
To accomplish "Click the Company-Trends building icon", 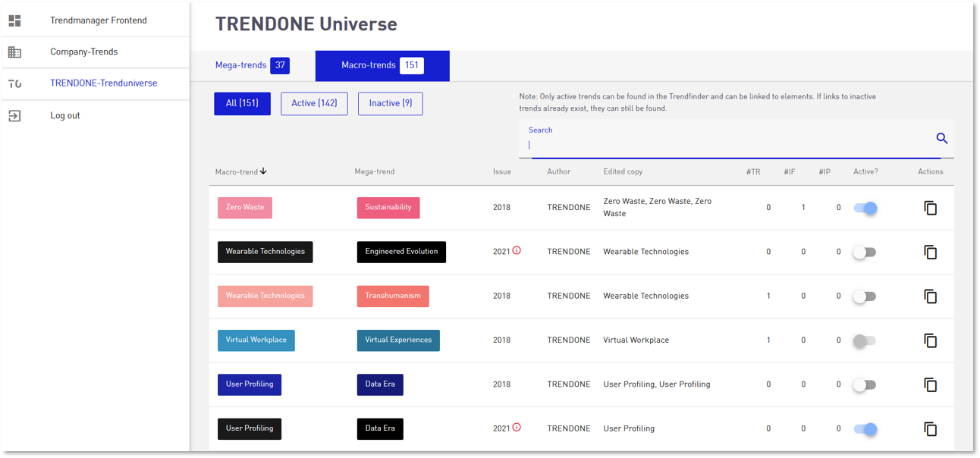I will pos(14,52).
